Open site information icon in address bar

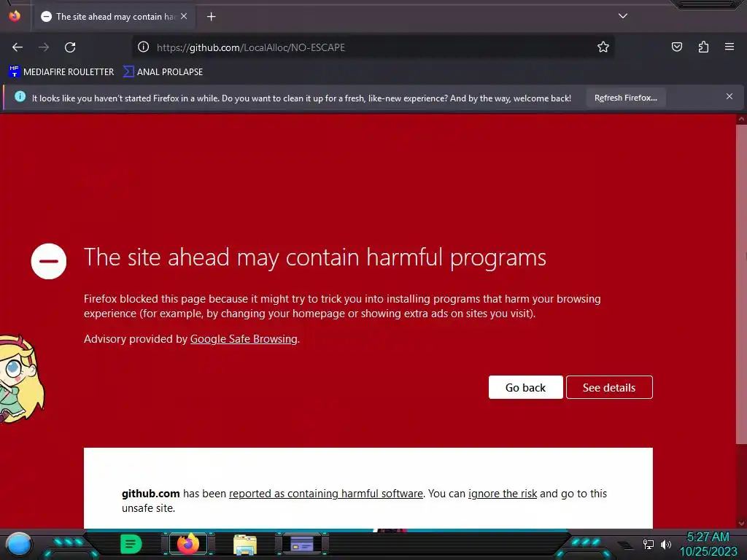[144, 47]
